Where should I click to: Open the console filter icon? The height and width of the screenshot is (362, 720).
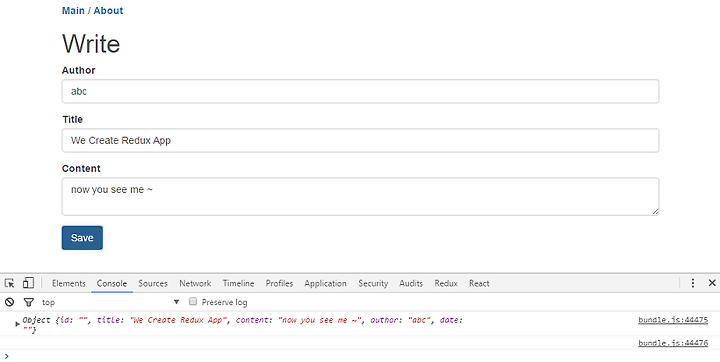pyautogui.click(x=28, y=302)
